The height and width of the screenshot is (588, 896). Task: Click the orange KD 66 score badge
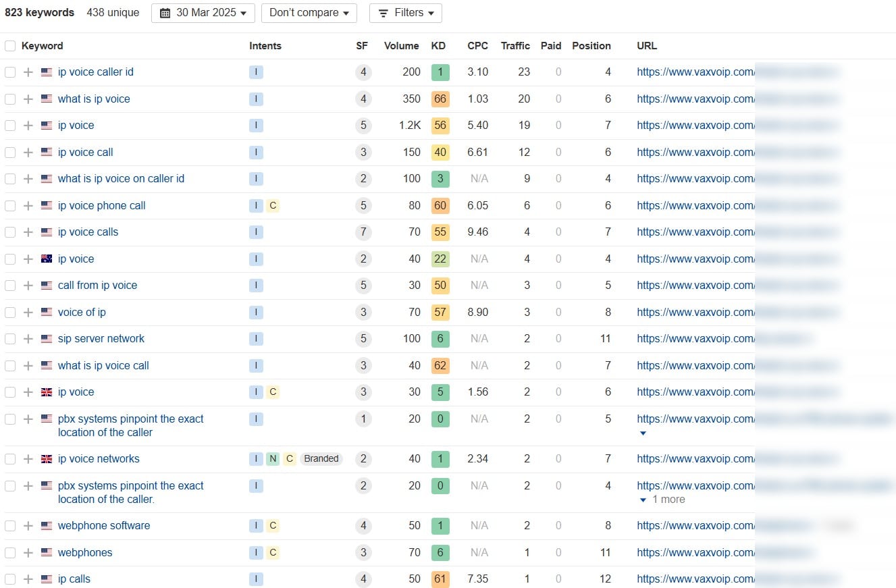pos(440,99)
